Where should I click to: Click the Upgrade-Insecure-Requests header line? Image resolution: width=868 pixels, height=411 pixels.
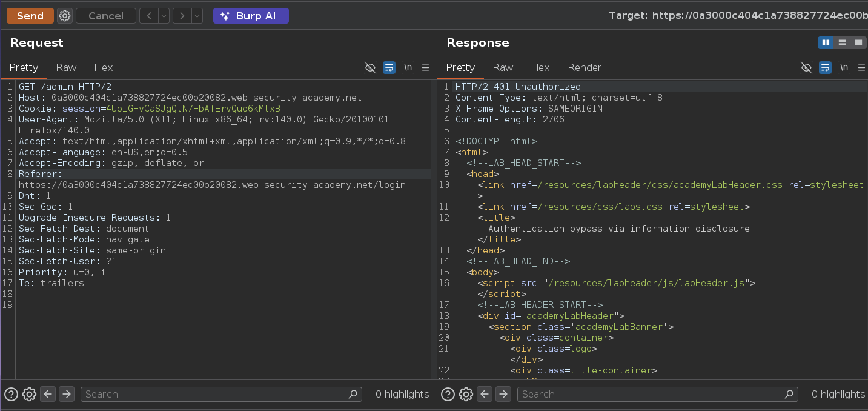[94, 218]
